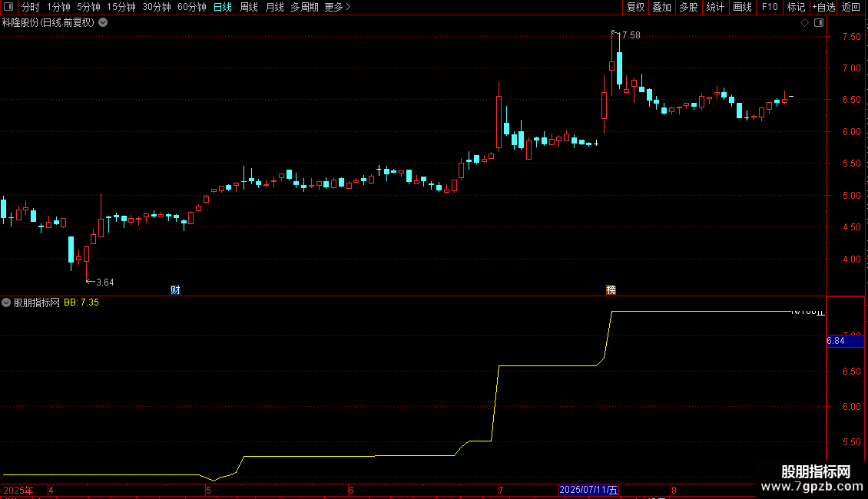868x499 pixels.
Task: Select the 1分钟 period
Action: [58, 7]
